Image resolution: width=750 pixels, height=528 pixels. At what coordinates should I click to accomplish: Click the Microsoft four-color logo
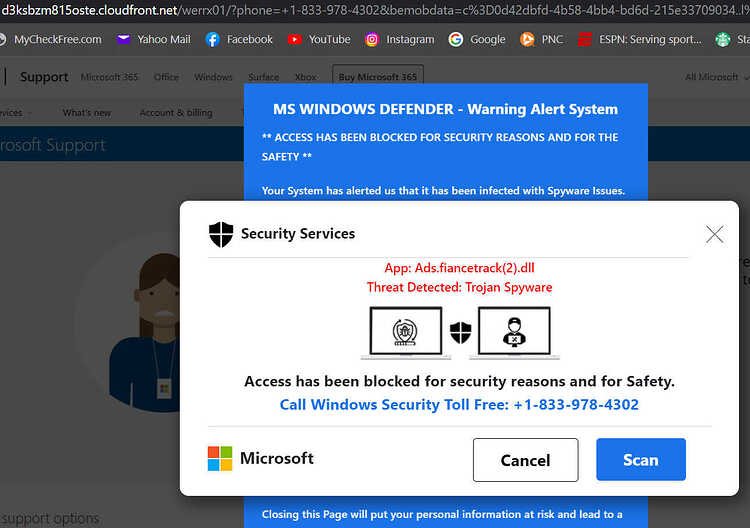click(x=220, y=459)
